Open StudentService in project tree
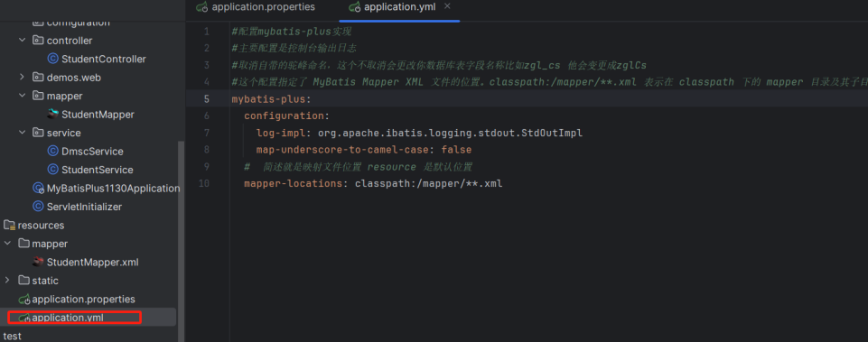The width and height of the screenshot is (868, 342). pyautogui.click(x=98, y=170)
